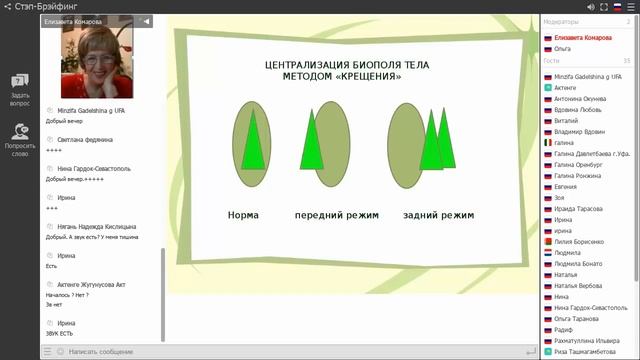Enter fullscreen mode via the top bar icon
Screen dimensions: 640x360
tap(604, 7)
